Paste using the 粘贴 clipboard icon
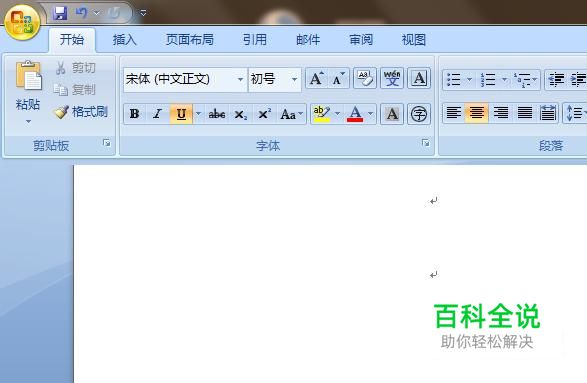 tap(28, 76)
